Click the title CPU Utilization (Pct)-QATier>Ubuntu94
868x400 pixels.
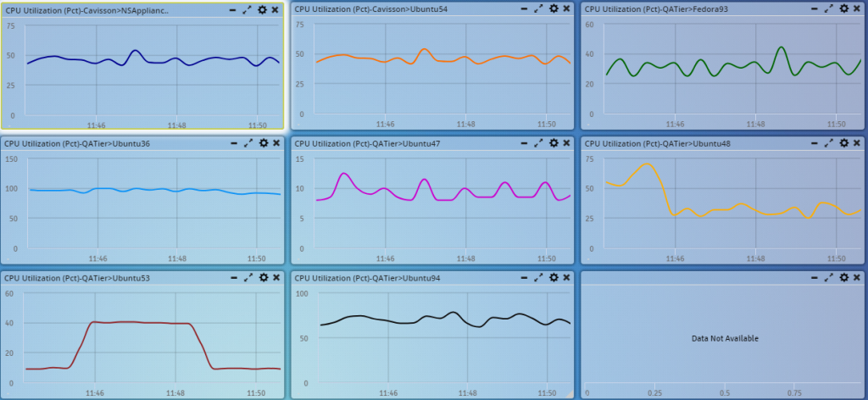click(x=367, y=278)
